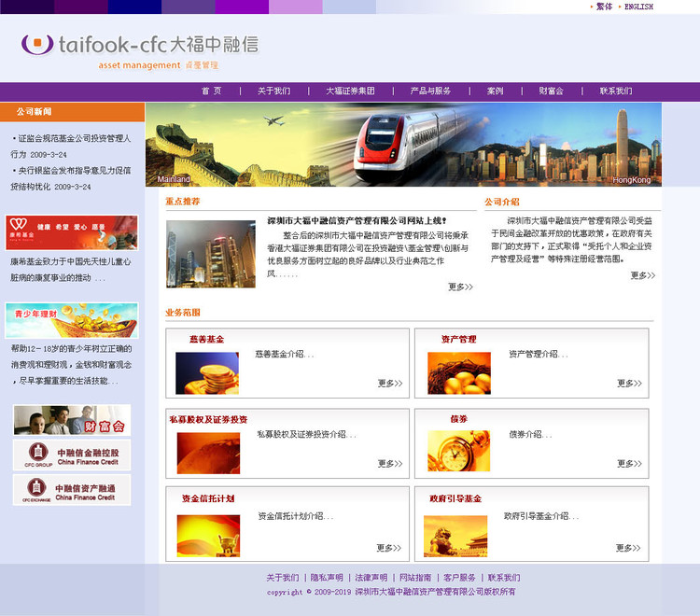Screen dimensions: 700x616
Task: Click the asset management 资产管理 tagline
Action: click(159, 65)
